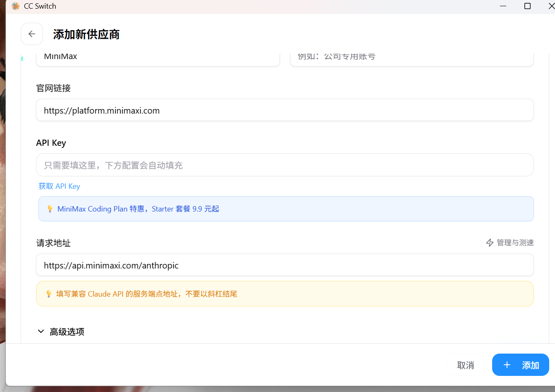The width and height of the screenshot is (555, 392).
Task: Click the MiniMax provider name field
Action: tap(158, 59)
